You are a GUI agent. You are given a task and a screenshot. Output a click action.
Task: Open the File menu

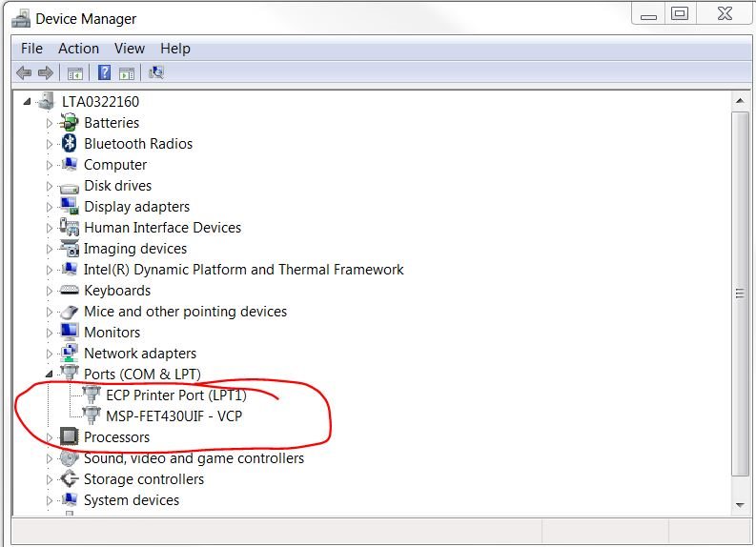click(x=31, y=49)
